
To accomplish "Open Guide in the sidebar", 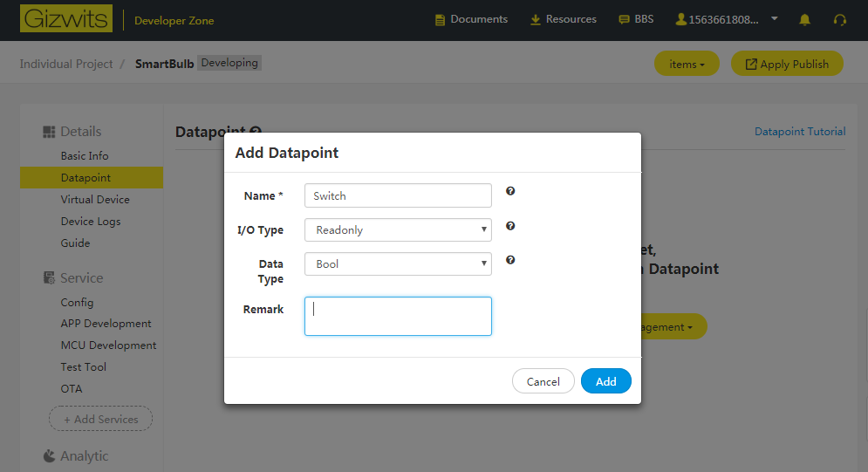I will click(75, 243).
